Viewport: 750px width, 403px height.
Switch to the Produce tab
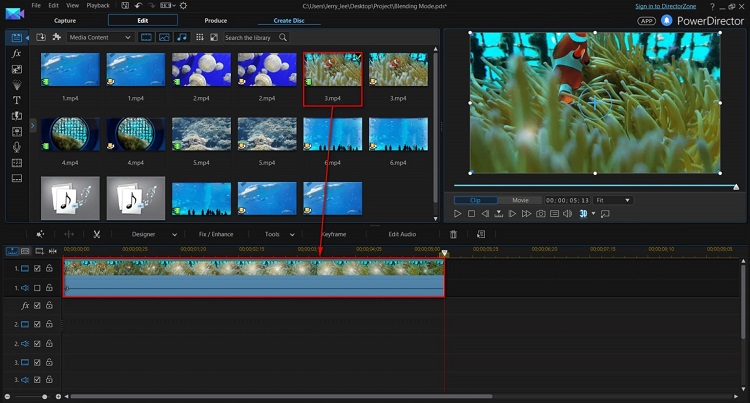pos(215,20)
